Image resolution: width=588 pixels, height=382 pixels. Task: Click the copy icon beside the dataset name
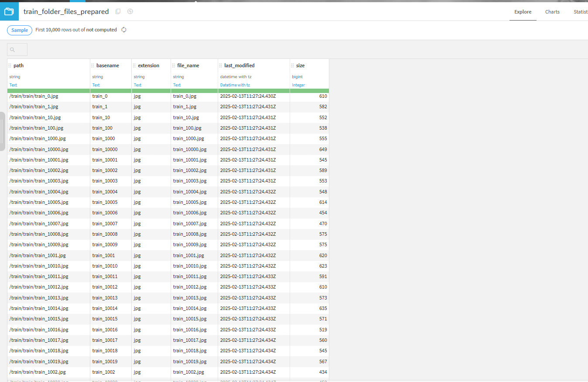[118, 11]
